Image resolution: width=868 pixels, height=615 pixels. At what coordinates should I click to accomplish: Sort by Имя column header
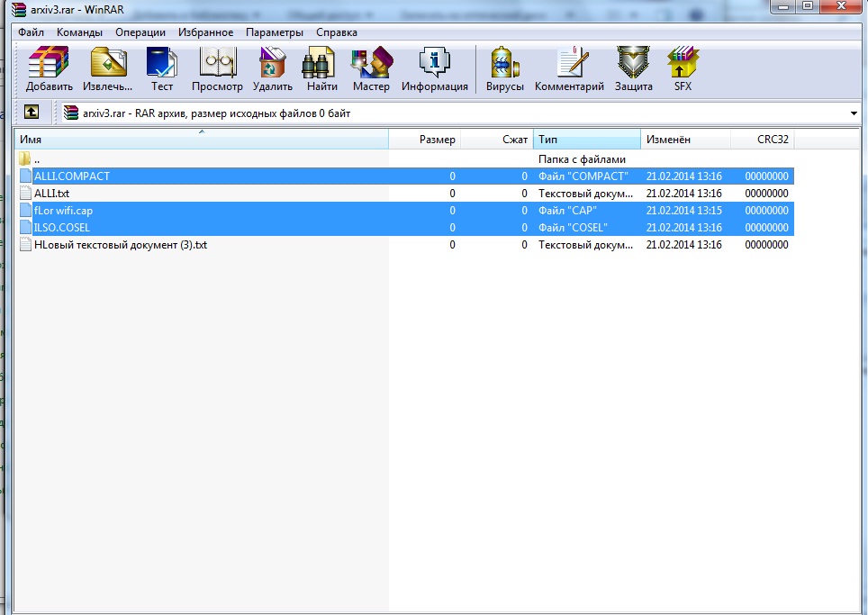pos(202,139)
